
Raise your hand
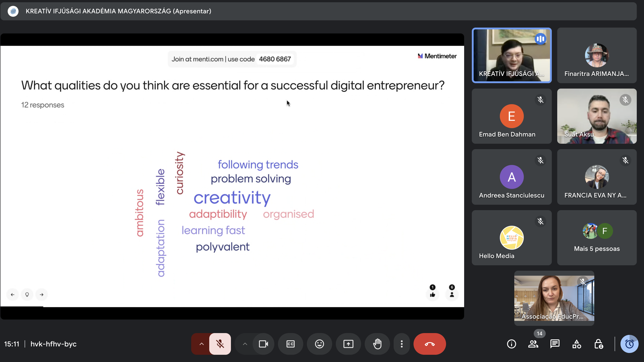click(x=377, y=344)
